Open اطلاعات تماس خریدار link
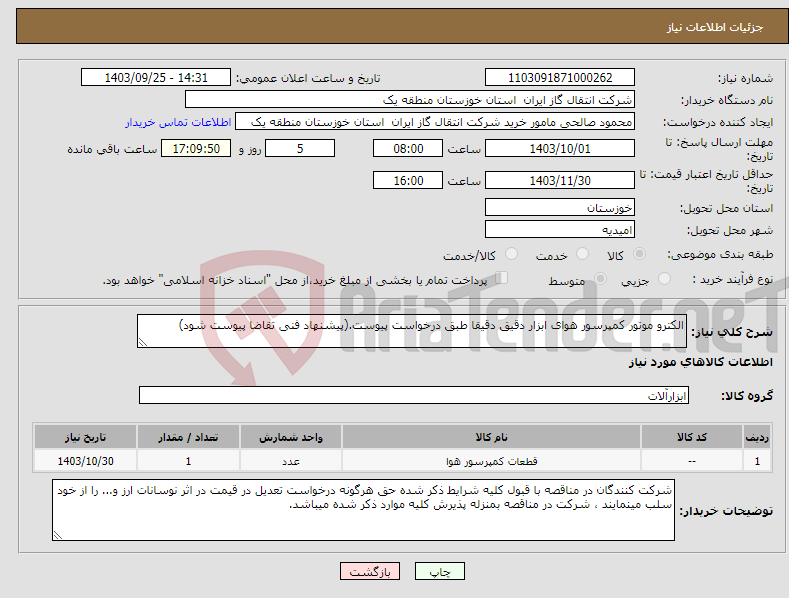The height and width of the screenshot is (598, 789). click(178, 122)
